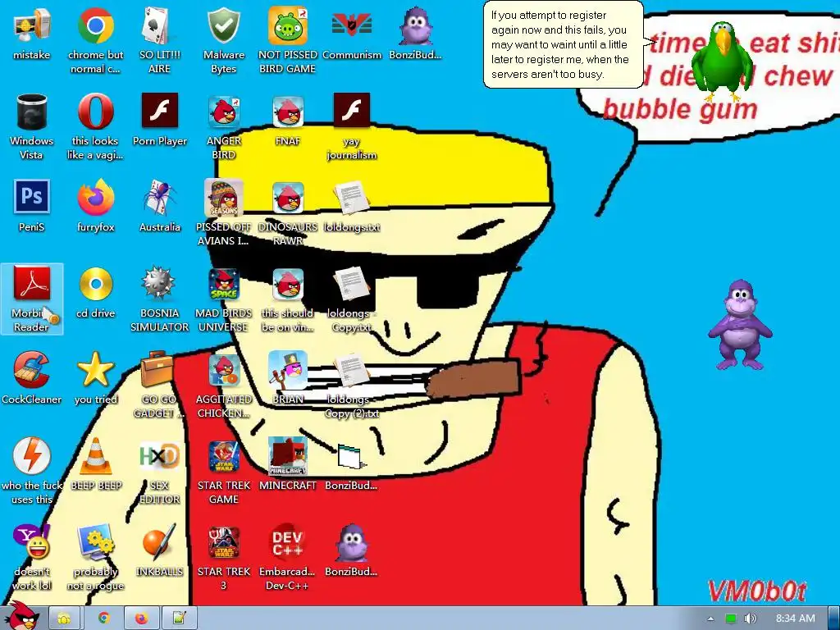Launch the 'INKBALLS' icon
The width and height of the screenshot is (840, 630).
160,550
